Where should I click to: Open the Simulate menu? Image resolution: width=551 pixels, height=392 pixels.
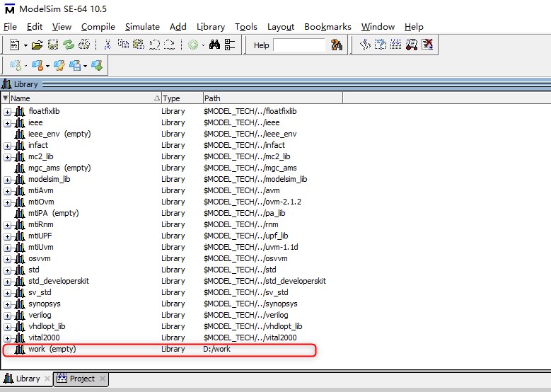[142, 27]
